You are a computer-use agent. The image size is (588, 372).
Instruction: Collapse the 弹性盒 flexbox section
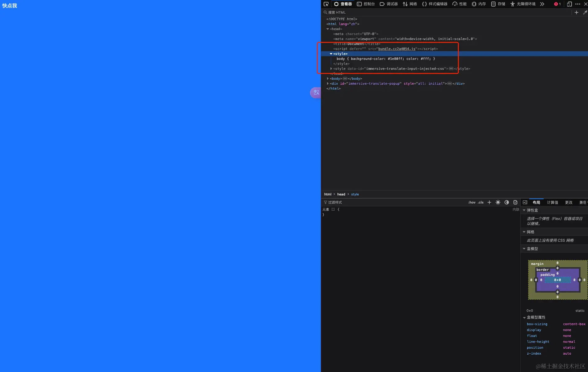524,210
